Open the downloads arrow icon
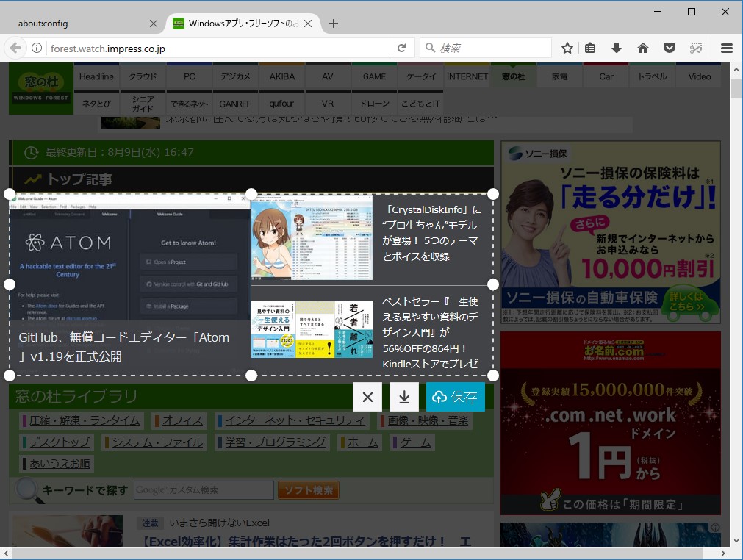The height and width of the screenshot is (560, 743). [x=616, y=47]
